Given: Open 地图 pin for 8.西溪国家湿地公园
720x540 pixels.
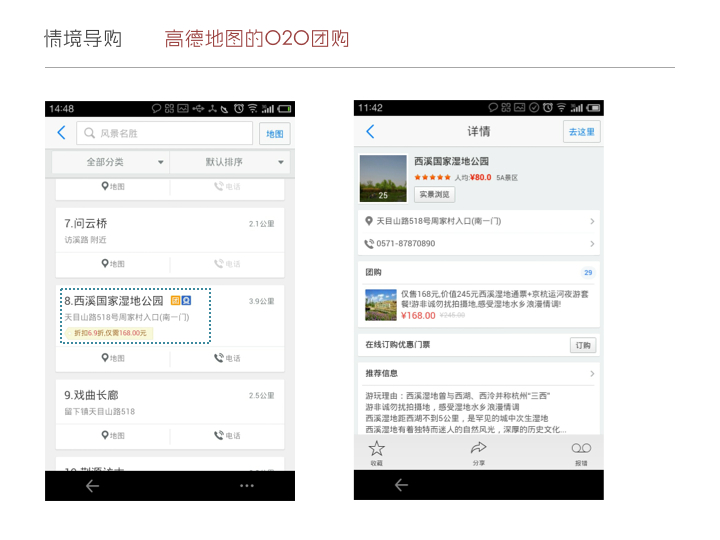Looking at the screenshot, I should click(x=112, y=358).
